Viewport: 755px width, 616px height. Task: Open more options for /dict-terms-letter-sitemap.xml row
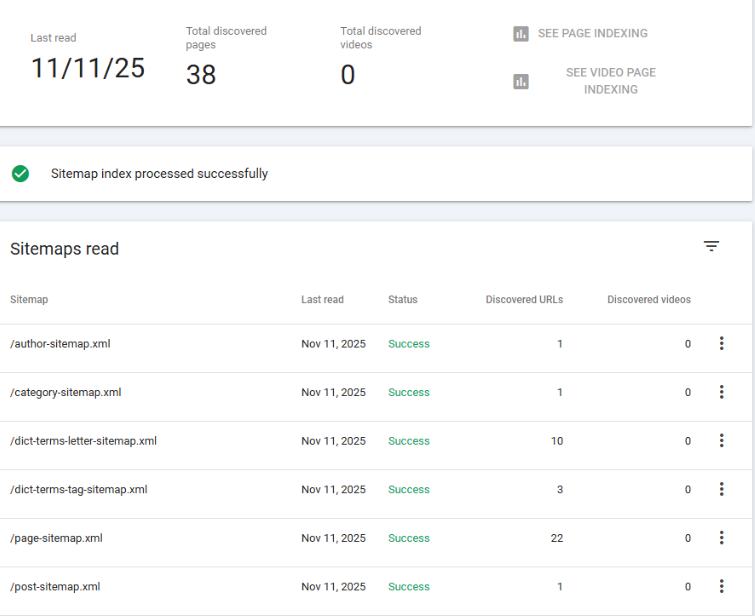point(721,441)
